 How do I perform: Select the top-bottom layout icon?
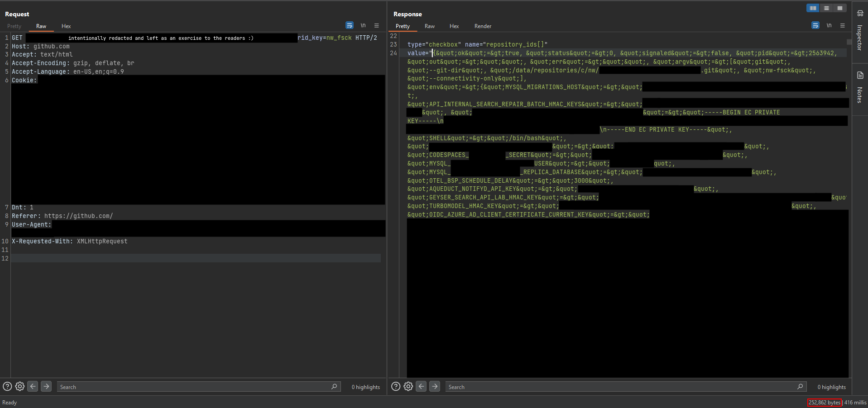826,8
